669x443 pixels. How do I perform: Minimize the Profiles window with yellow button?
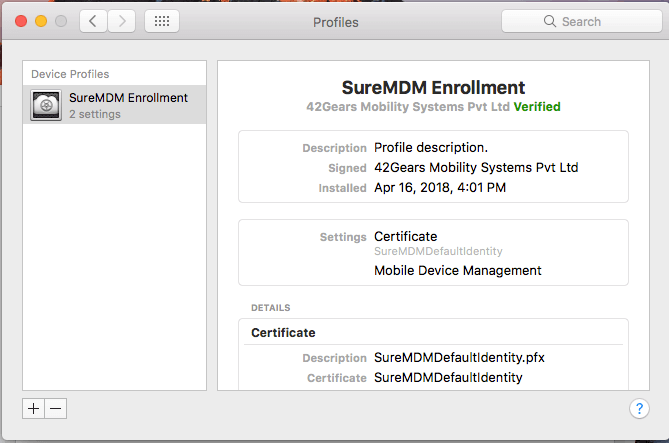[x=41, y=21]
